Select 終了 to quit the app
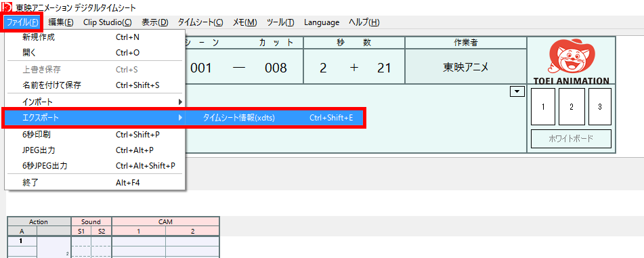Screen dimensions: 644x258 pyautogui.click(x=95, y=182)
